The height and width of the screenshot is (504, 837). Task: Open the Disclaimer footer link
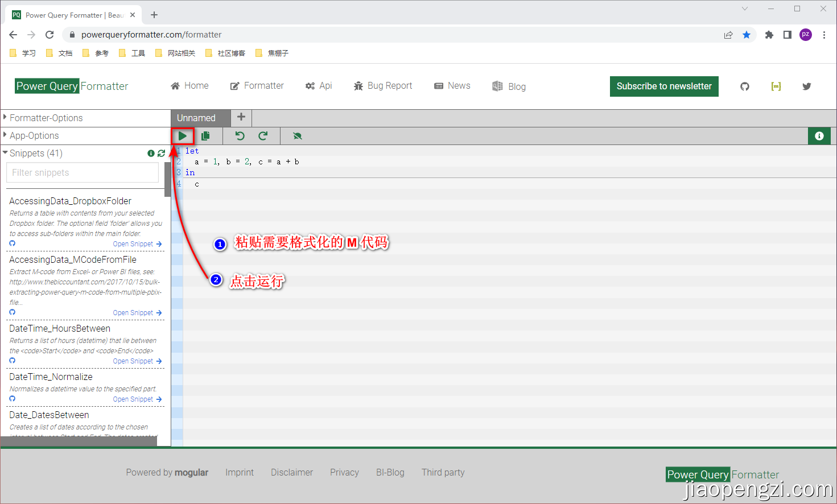click(x=292, y=472)
